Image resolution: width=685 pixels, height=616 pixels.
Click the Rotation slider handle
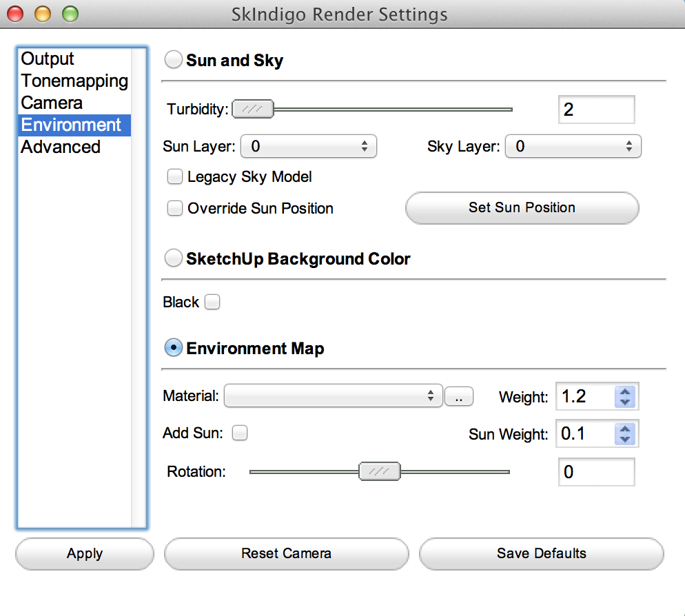(379, 471)
